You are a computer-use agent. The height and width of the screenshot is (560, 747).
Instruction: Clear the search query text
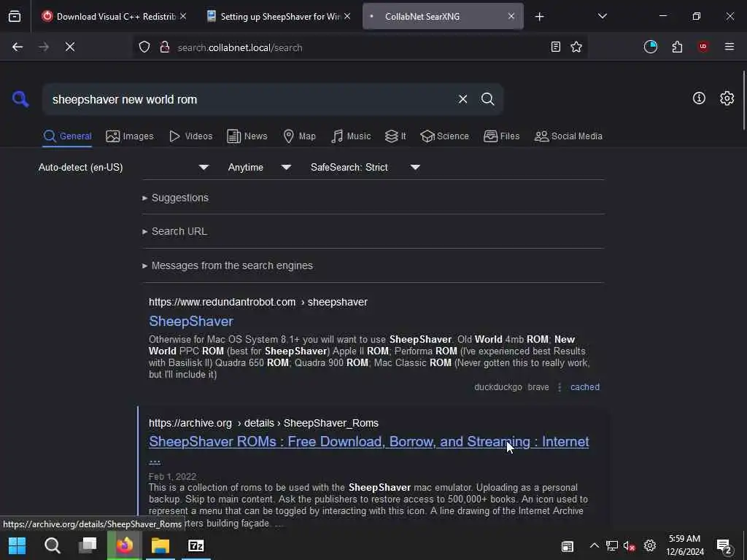pos(462,99)
